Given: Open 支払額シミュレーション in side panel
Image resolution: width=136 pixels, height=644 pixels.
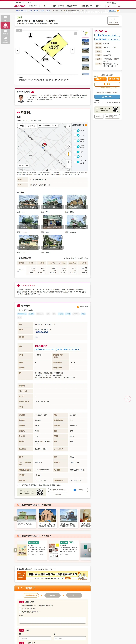Looking at the screenshot, I should point(107,35).
